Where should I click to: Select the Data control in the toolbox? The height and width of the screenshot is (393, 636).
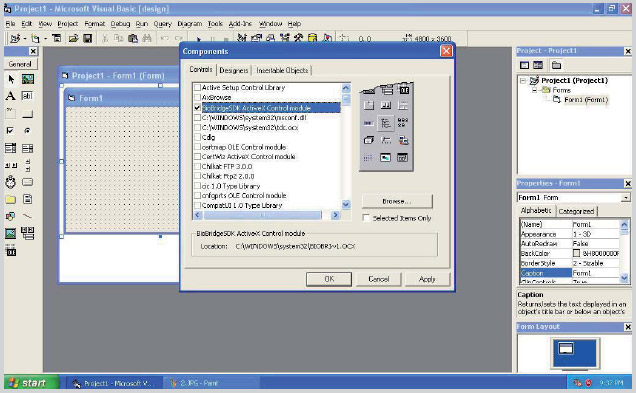[x=28, y=233]
